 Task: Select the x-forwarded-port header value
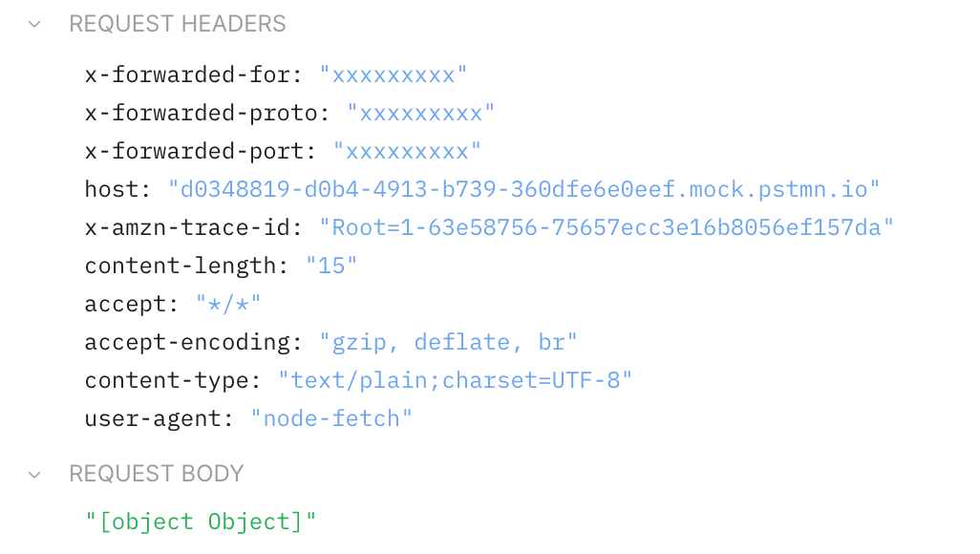[x=408, y=151]
